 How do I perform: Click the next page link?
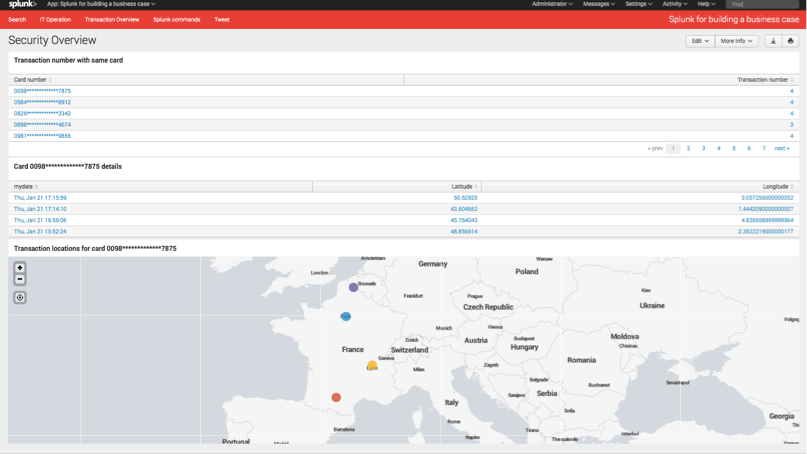coord(782,148)
